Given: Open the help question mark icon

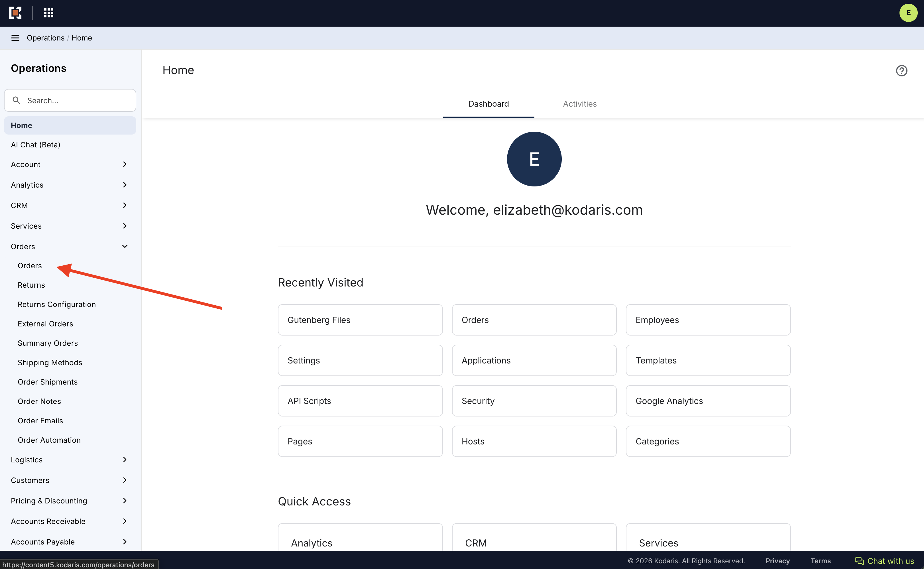Looking at the screenshot, I should [901, 71].
